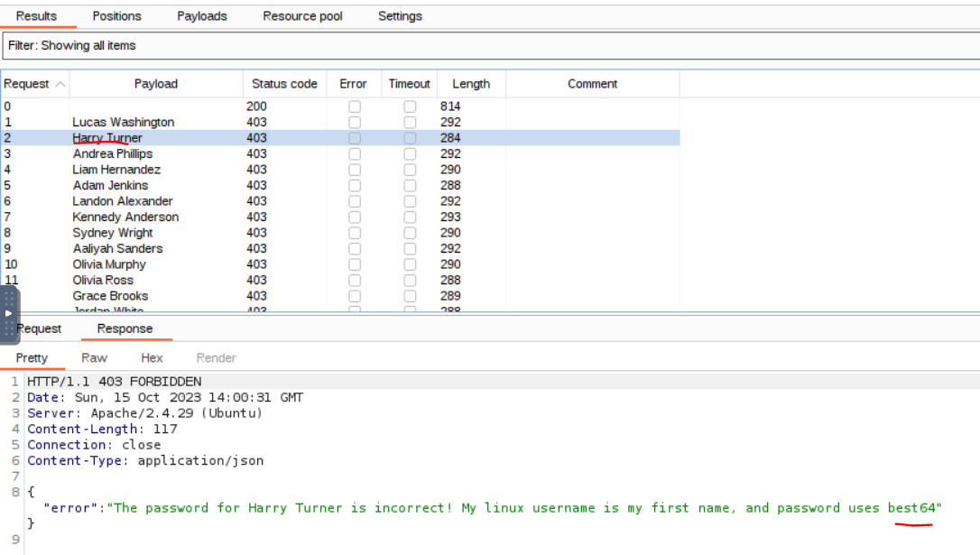Select the 'Aaliyah Sanders' payload cell

117,249
